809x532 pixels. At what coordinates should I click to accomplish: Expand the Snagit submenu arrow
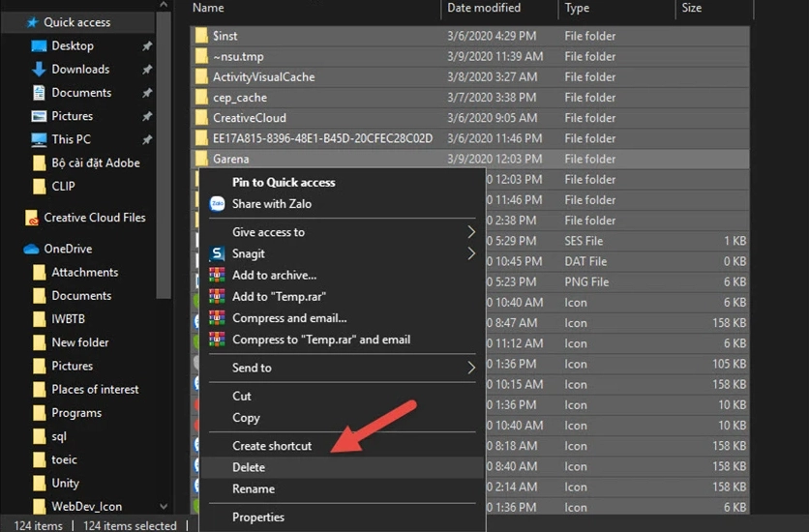click(471, 254)
